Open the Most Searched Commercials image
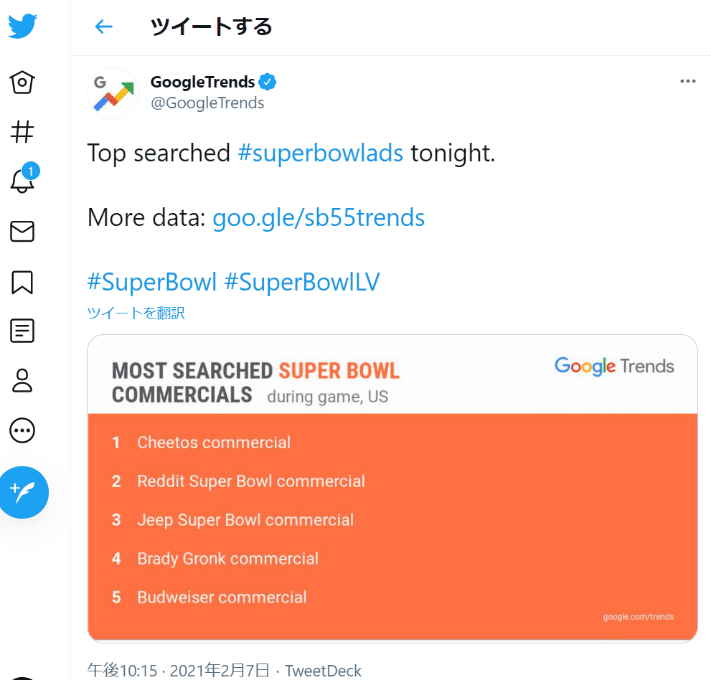The width and height of the screenshot is (711, 680). [393, 488]
